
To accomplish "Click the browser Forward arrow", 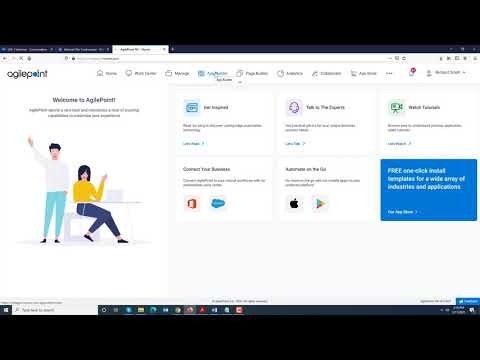I will 13,58.
